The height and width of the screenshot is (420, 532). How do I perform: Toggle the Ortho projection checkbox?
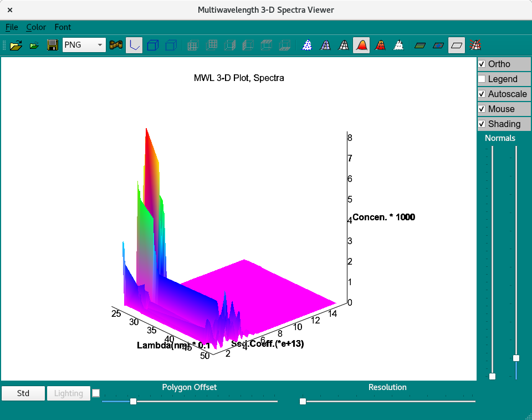pyautogui.click(x=482, y=64)
